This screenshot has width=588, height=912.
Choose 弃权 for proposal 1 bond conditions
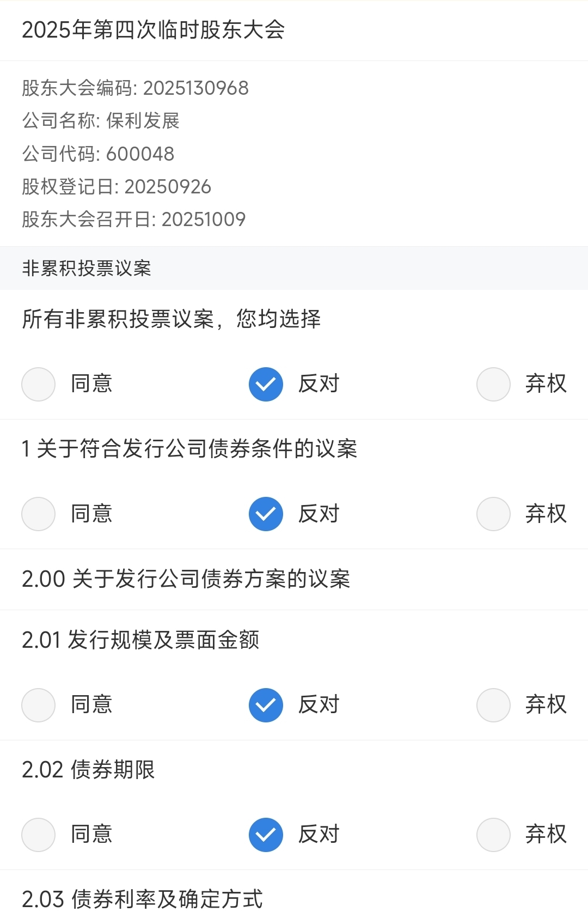[493, 514]
